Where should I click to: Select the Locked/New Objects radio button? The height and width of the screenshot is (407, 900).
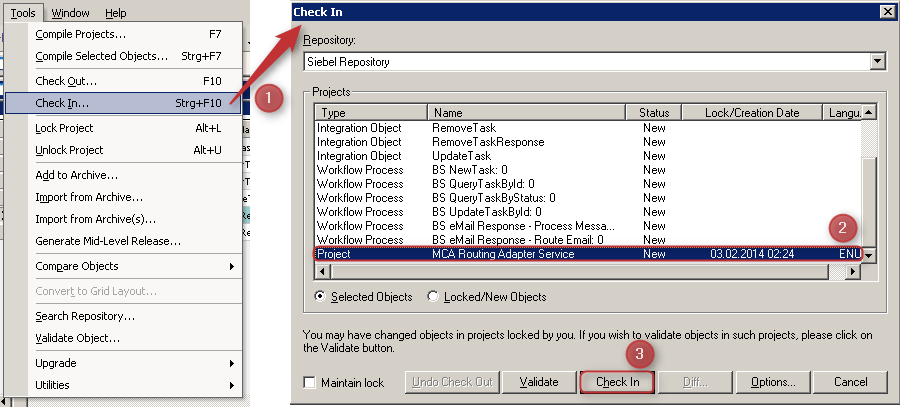pyautogui.click(x=487, y=297)
